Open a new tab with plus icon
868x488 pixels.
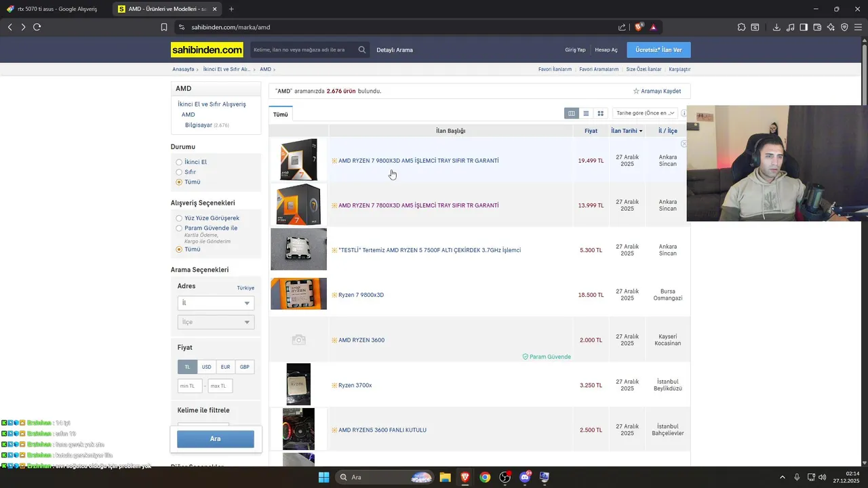point(231,9)
